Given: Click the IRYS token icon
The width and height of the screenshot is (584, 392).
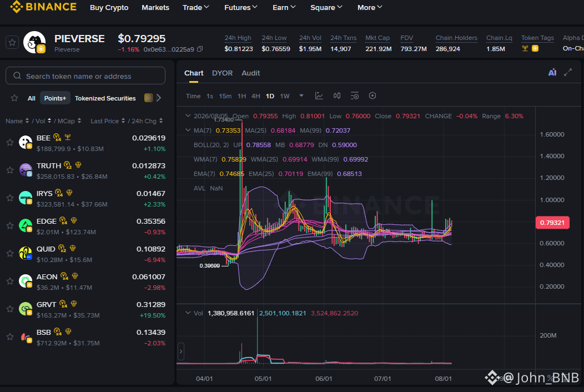Looking at the screenshot, I should tap(26, 198).
